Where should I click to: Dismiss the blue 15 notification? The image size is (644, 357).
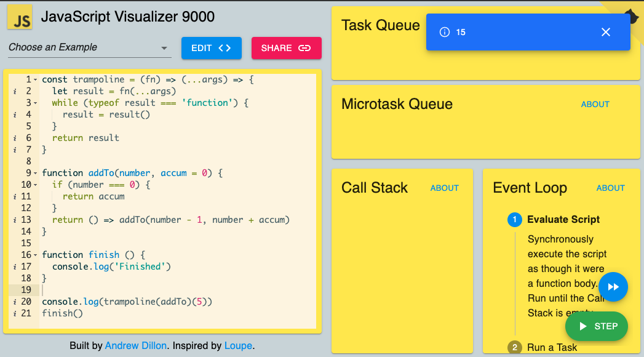(x=605, y=32)
